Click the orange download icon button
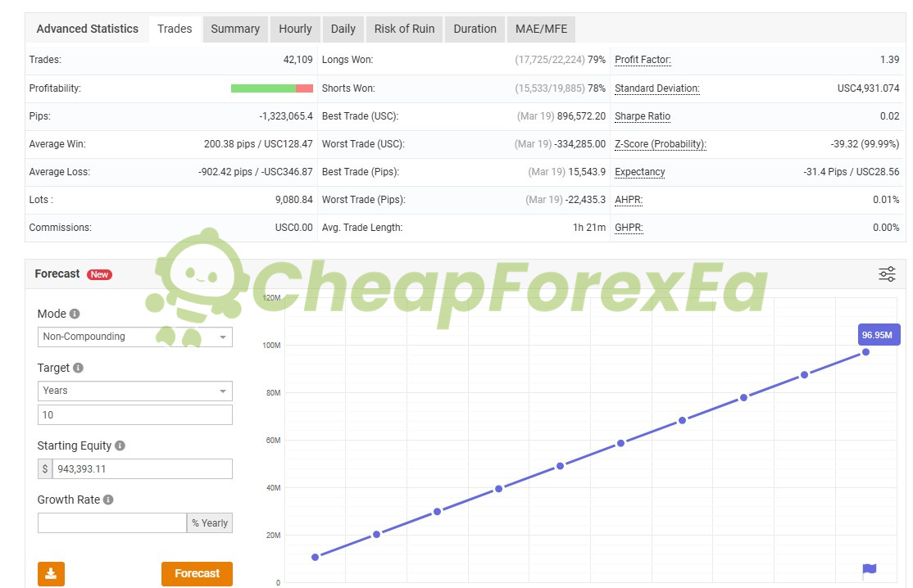This screenshot has width=913, height=588. 52,573
